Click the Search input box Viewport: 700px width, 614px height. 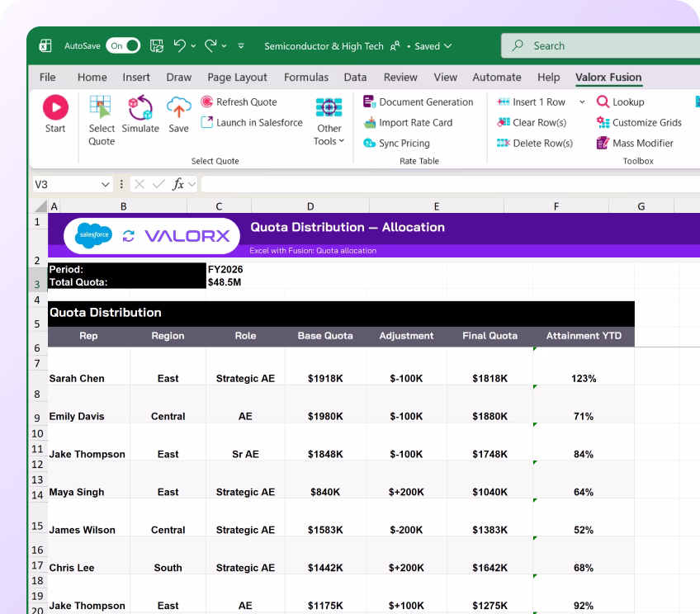pos(600,45)
